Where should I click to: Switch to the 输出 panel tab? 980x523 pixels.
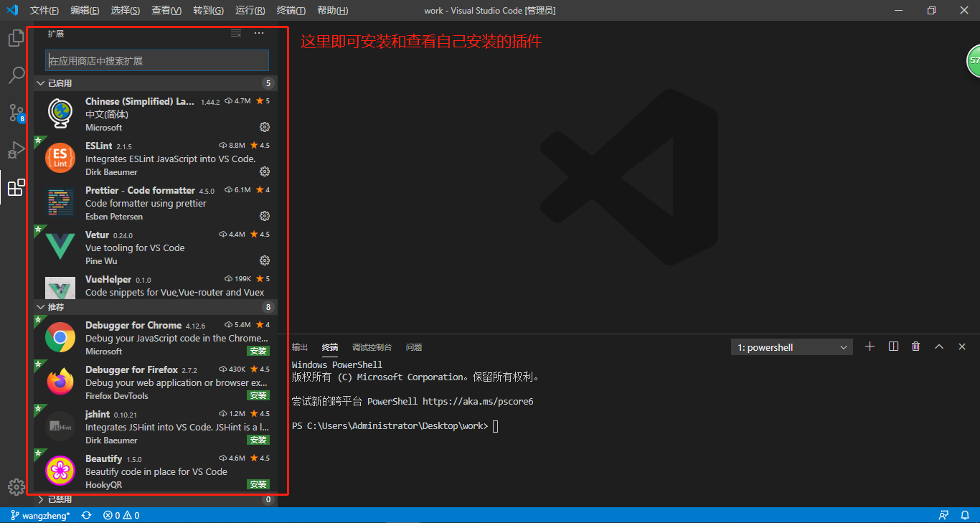[300, 347]
